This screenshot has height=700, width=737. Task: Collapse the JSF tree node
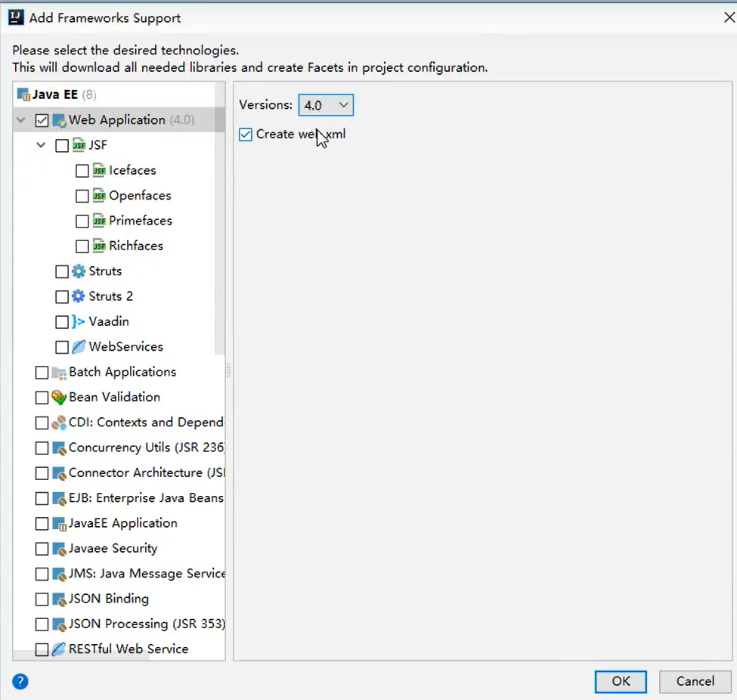click(x=42, y=145)
